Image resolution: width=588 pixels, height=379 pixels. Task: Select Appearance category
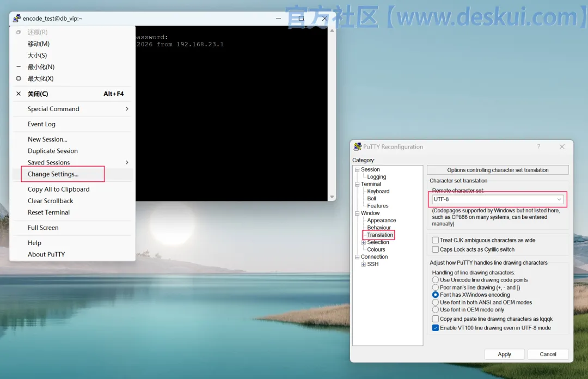(381, 221)
